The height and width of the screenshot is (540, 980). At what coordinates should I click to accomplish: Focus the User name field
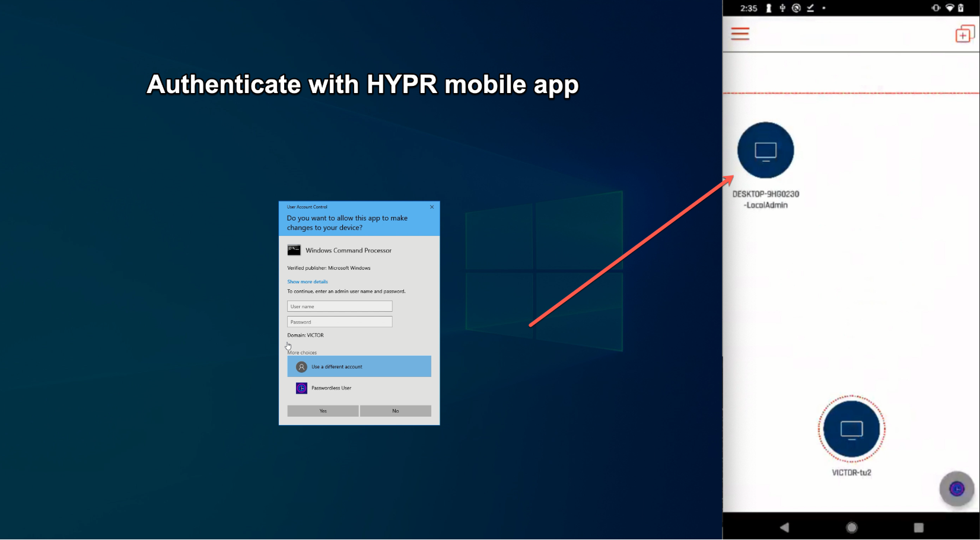(x=340, y=306)
